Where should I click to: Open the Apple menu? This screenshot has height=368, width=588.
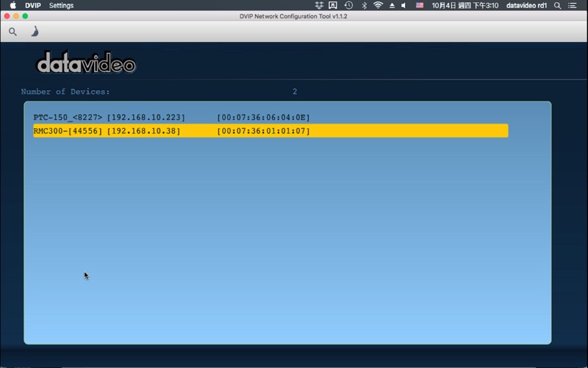[x=12, y=5]
